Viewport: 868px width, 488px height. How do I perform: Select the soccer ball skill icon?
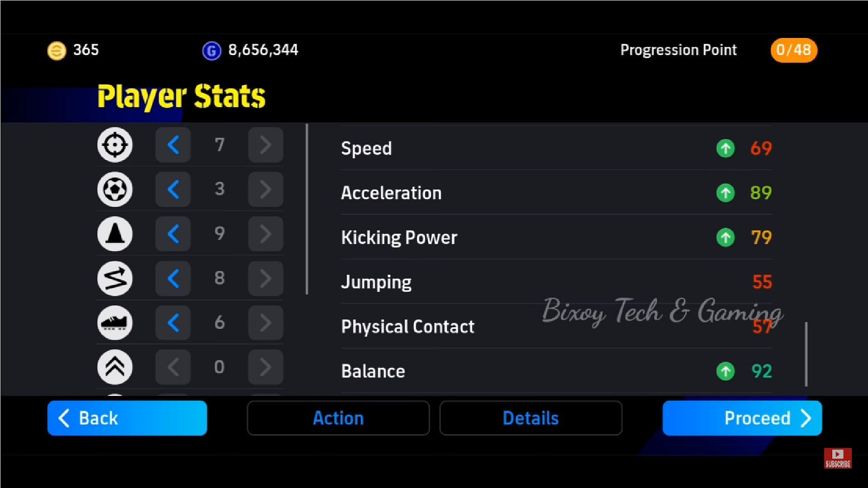(x=116, y=189)
